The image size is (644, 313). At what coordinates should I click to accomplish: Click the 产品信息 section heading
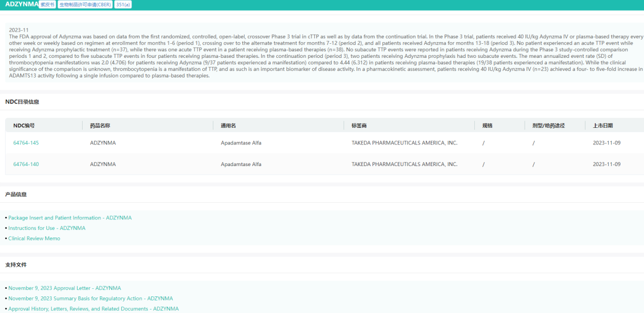click(16, 194)
